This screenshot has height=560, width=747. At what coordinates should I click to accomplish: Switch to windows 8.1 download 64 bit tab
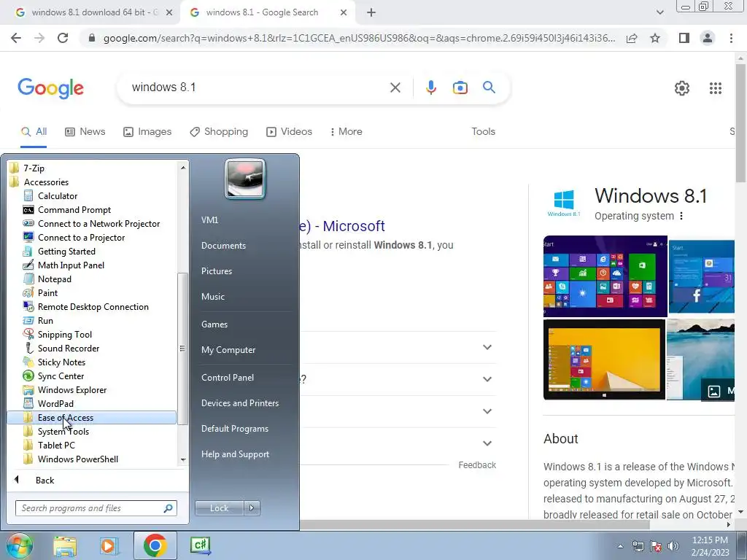tap(90, 12)
